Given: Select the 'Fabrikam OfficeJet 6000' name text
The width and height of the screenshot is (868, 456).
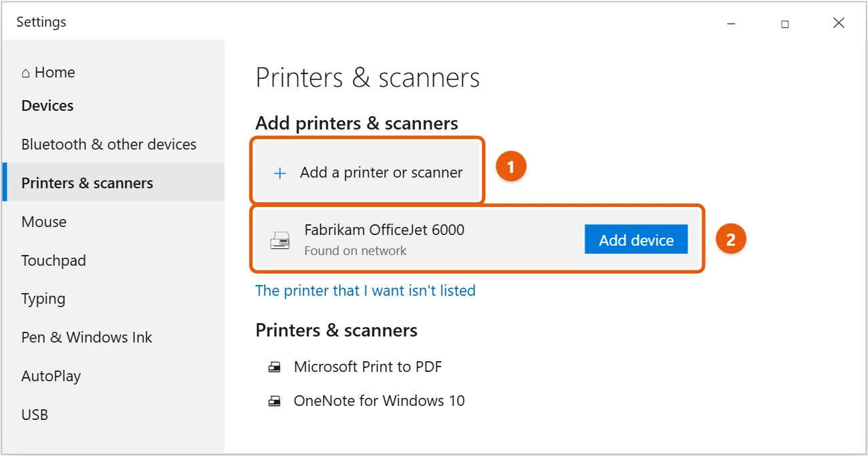Looking at the screenshot, I should click(x=384, y=230).
